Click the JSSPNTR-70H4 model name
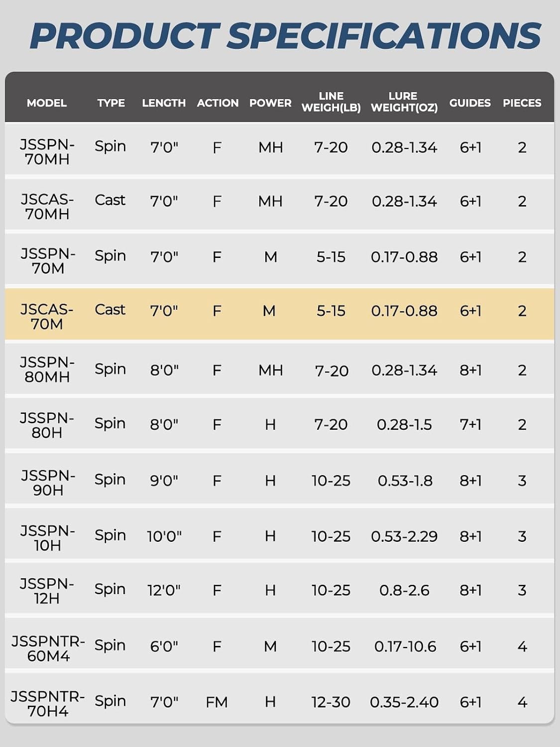 click(x=48, y=704)
